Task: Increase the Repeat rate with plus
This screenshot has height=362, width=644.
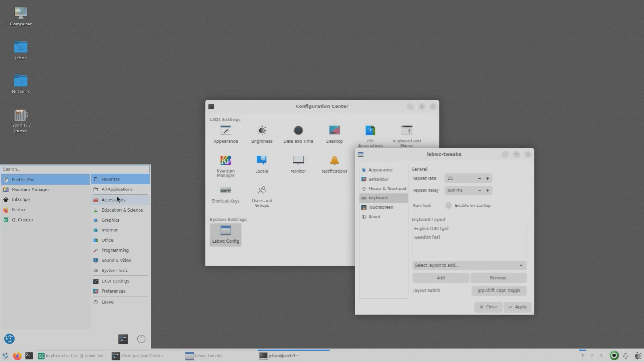Action: 487,178
